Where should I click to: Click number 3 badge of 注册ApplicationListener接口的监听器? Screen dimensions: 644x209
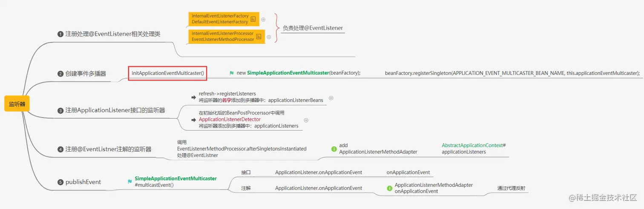point(60,111)
